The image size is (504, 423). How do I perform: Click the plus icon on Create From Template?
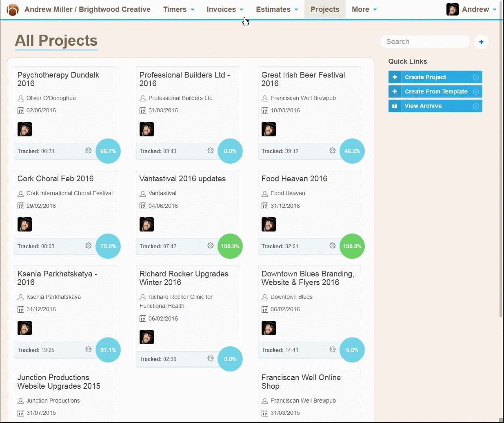pyautogui.click(x=395, y=91)
